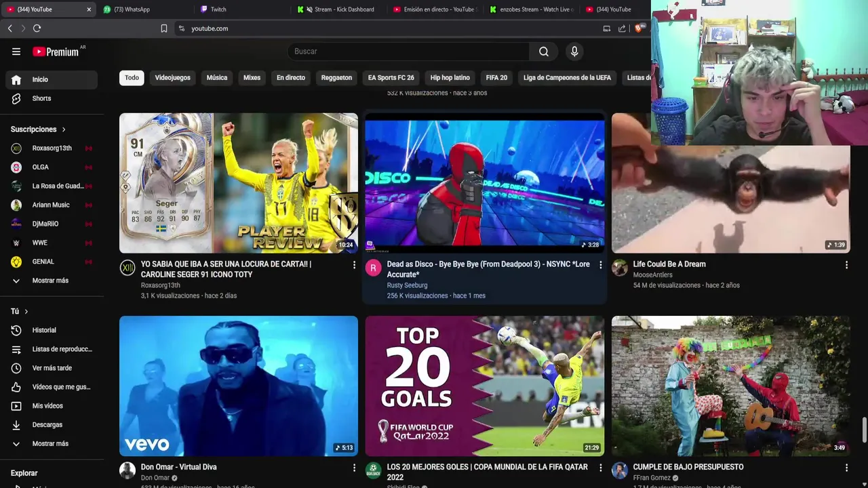Image resolution: width=868 pixels, height=488 pixels.
Task: Open Descargas in the sidebar
Action: click(52, 425)
